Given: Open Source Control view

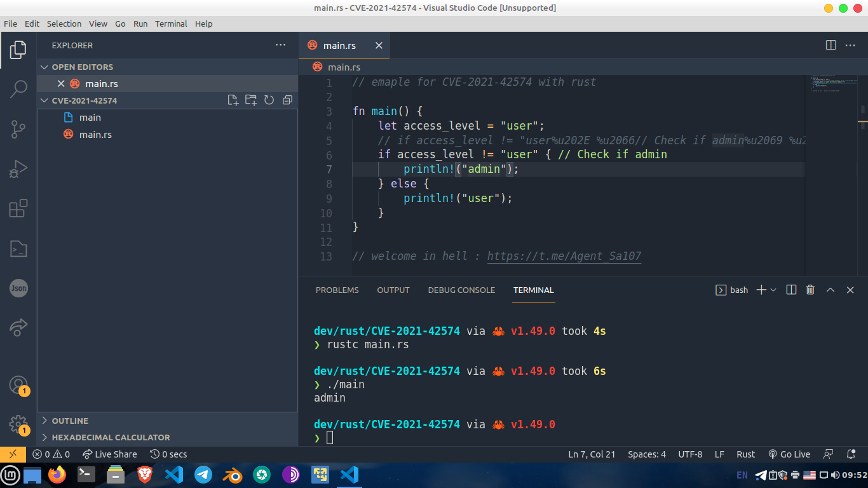Looking at the screenshot, I should click(x=18, y=130).
